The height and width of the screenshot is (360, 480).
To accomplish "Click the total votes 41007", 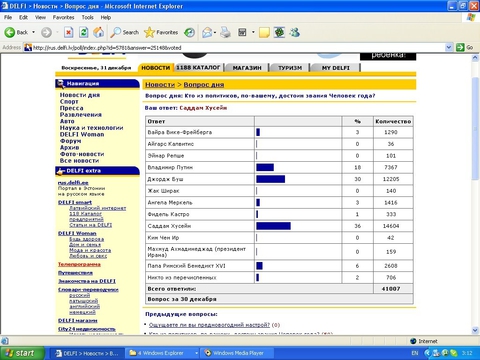I will point(391,289).
